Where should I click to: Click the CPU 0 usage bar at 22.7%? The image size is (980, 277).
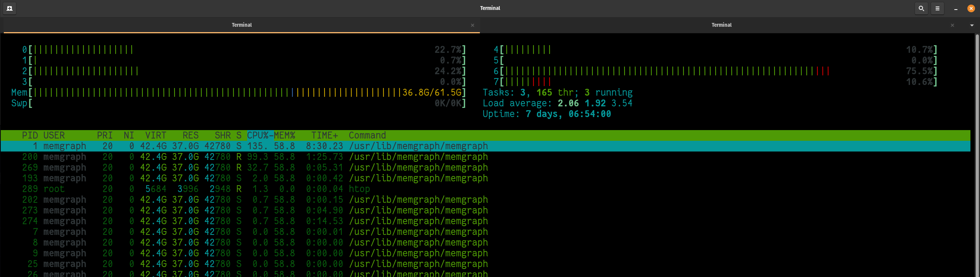244,50
